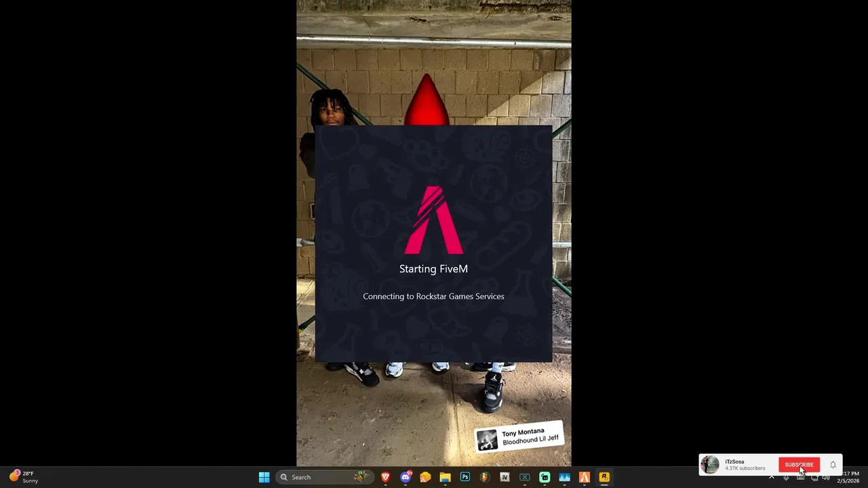This screenshot has height=488, width=868.
Task: Open Photoshop from the taskbar
Action: pos(465,477)
